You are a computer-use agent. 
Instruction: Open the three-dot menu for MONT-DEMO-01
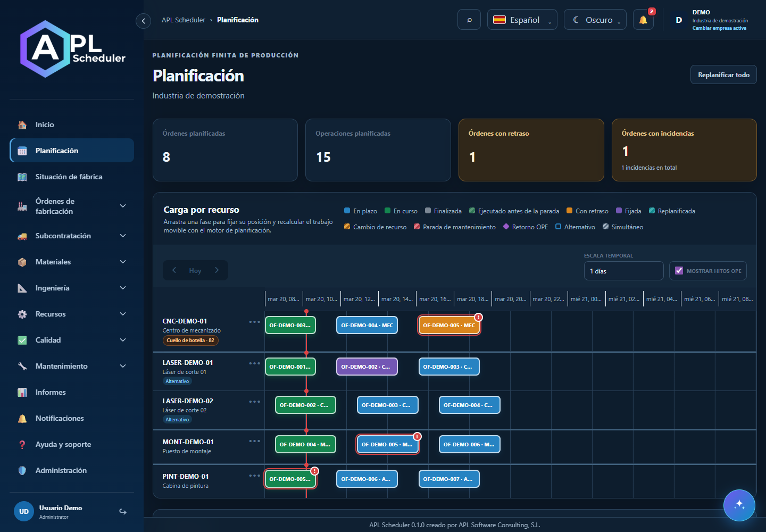tap(255, 441)
